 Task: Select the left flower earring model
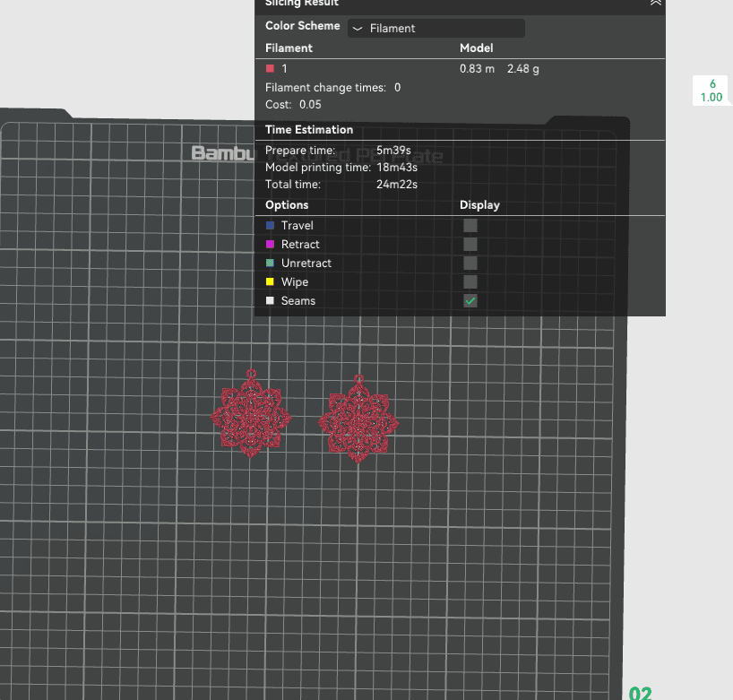(x=251, y=414)
